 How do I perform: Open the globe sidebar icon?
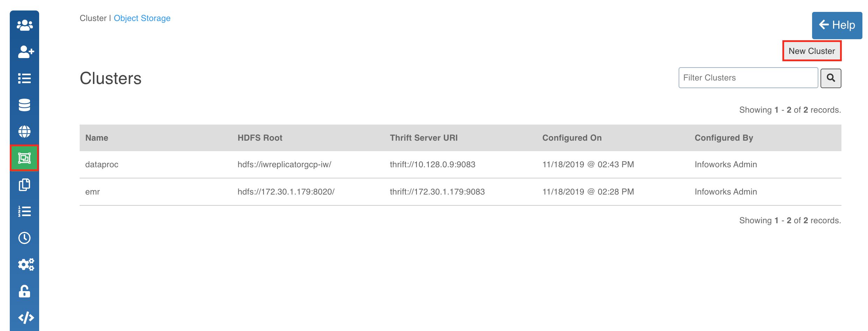tap(24, 132)
